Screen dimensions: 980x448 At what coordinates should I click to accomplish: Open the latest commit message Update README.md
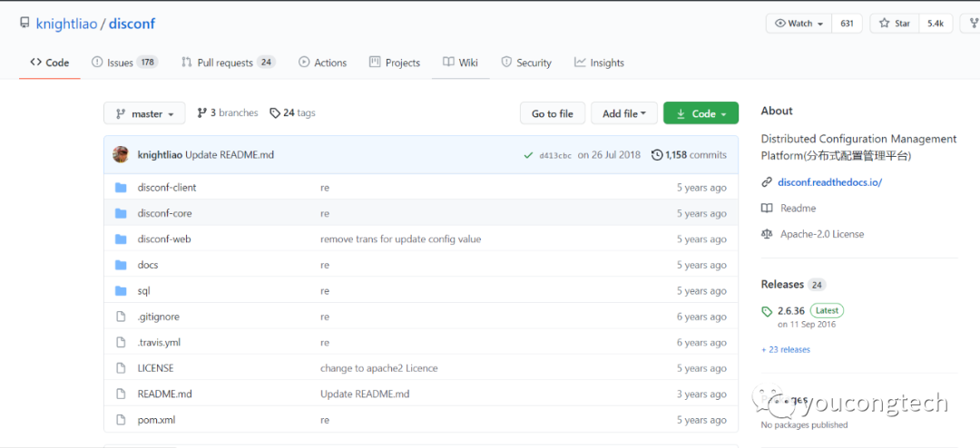coord(230,155)
